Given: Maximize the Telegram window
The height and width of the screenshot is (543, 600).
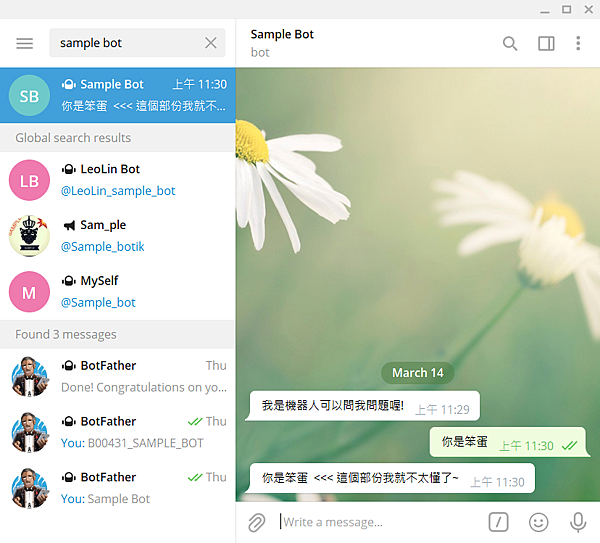Looking at the screenshot, I should tap(567, 10).
